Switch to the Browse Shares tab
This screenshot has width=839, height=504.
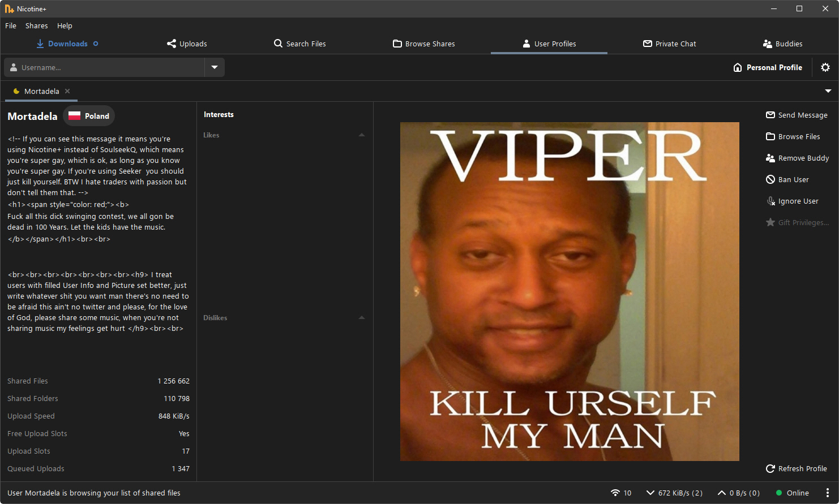point(424,44)
